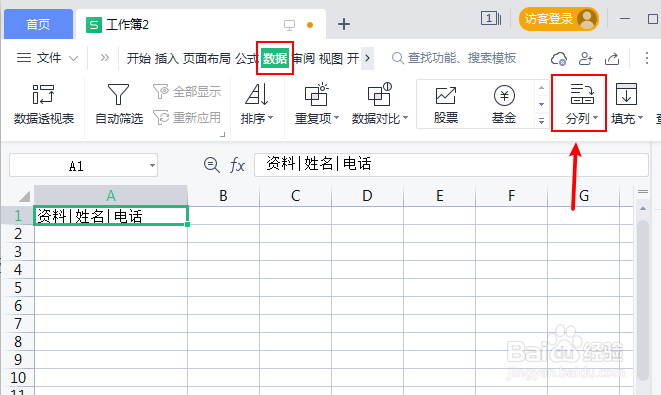Image resolution: width=661 pixels, height=395 pixels.
Task: Expand the data types gallery list
Action: coord(542,121)
